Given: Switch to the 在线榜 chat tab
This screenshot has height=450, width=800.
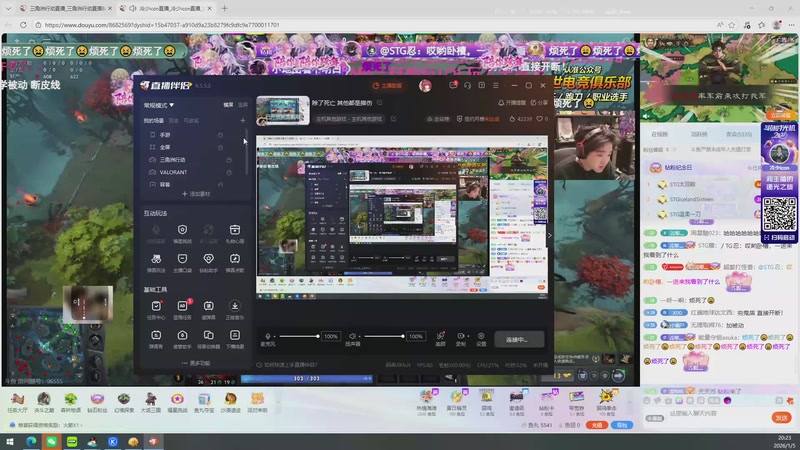Looking at the screenshot, I should pos(659,135).
